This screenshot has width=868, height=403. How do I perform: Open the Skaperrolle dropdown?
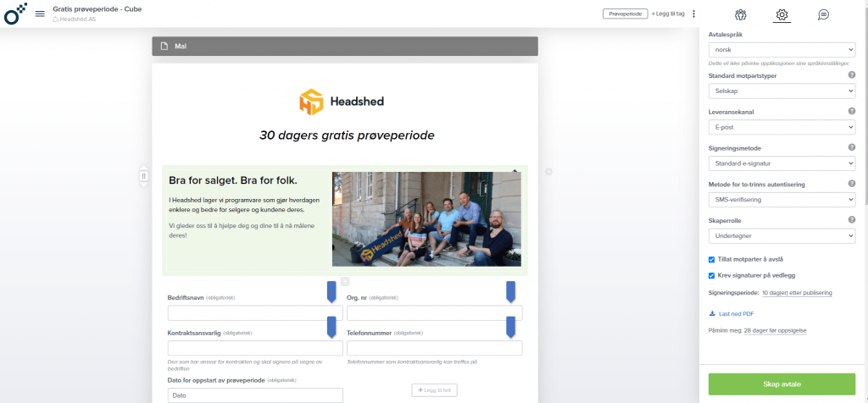point(782,236)
